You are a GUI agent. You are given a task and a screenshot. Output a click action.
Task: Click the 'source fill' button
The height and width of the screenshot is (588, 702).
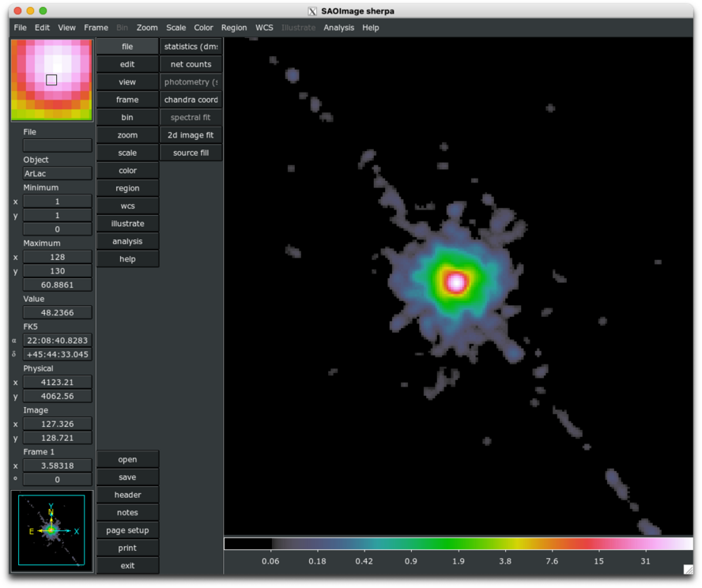point(191,153)
